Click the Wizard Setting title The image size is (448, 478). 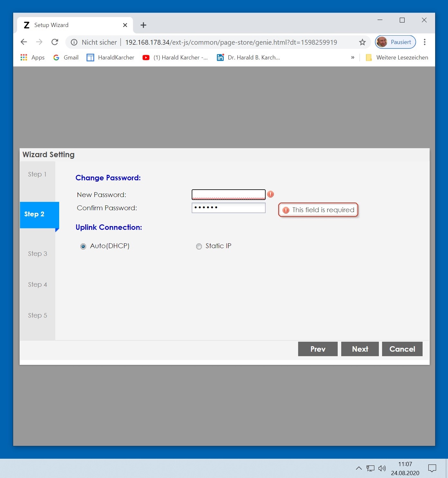click(x=49, y=155)
